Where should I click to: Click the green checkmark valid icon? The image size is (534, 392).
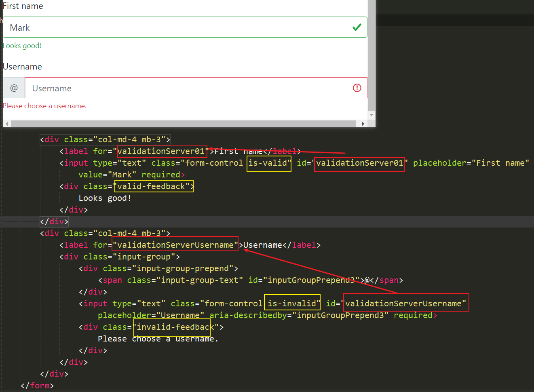[x=357, y=27]
